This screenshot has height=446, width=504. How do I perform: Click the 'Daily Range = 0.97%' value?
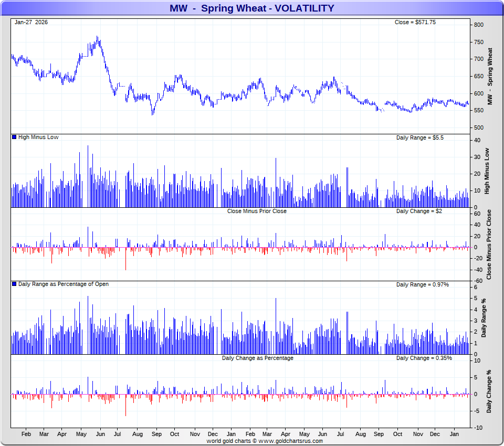pyautogui.click(x=422, y=284)
